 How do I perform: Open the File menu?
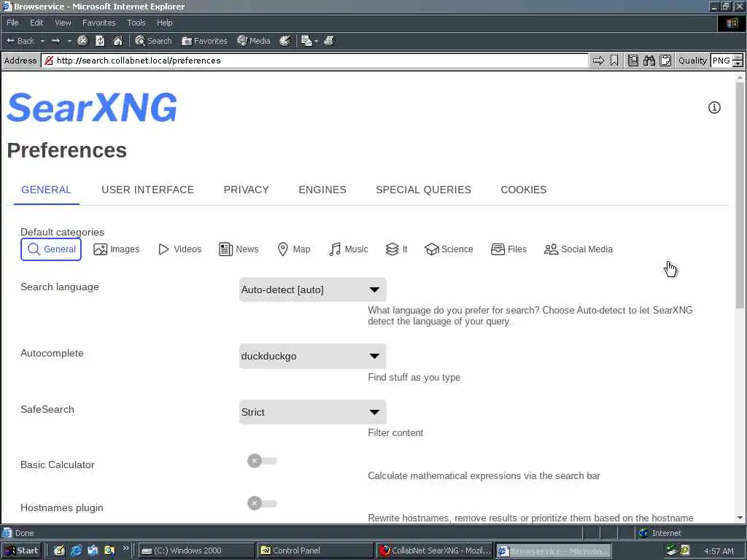(12, 23)
